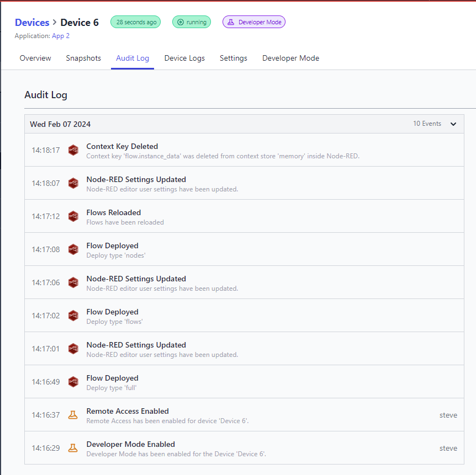Image resolution: width=476 pixels, height=475 pixels.
Task: Click user steve in Developer Mode Enabled row
Action: coord(448,448)
